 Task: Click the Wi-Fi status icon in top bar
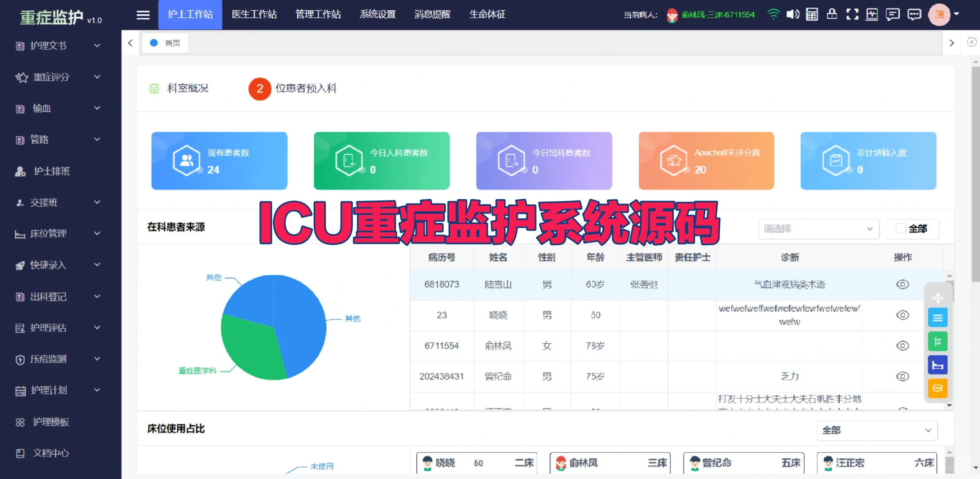tap(773, 14)
